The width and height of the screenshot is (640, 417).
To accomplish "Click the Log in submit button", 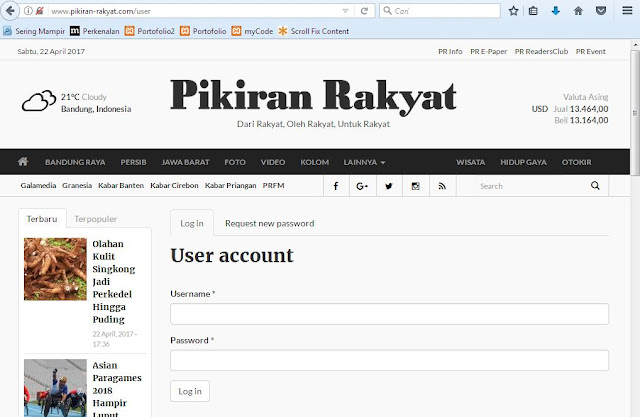I will click(x=190, y=391).
